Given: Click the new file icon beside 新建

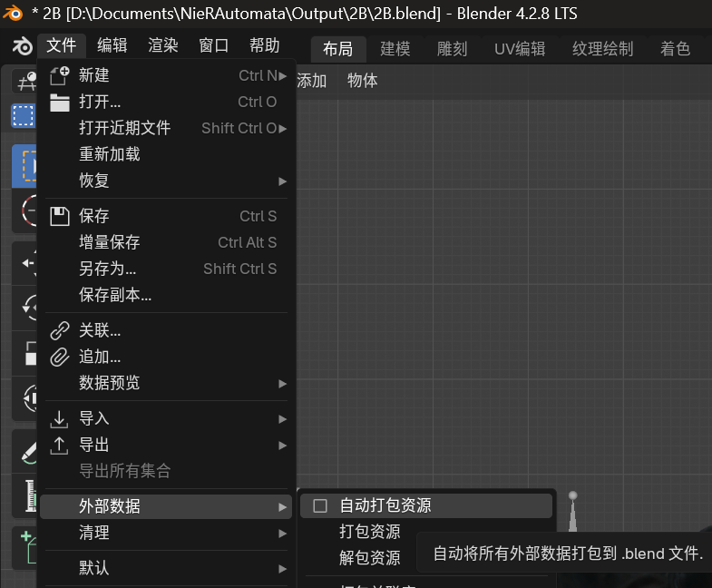Looking at the screenshot, I should click(x=60, y=75).
